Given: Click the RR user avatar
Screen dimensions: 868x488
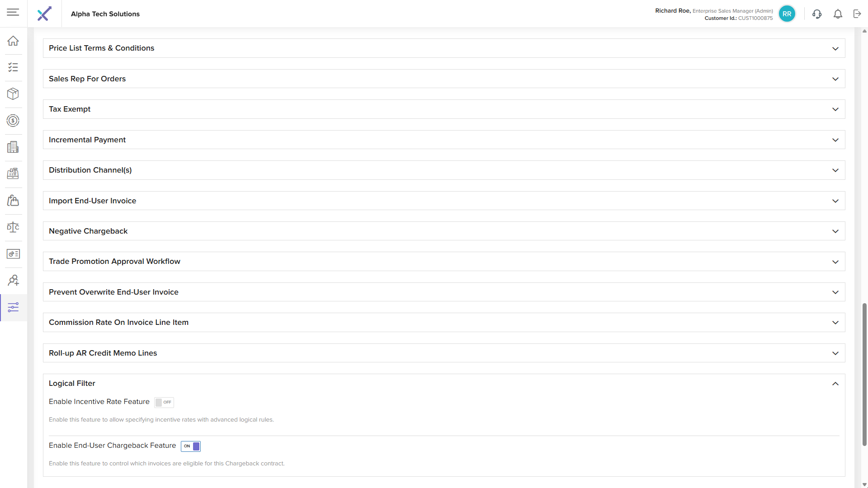Looking at the screenshot, I should [787, 14].
